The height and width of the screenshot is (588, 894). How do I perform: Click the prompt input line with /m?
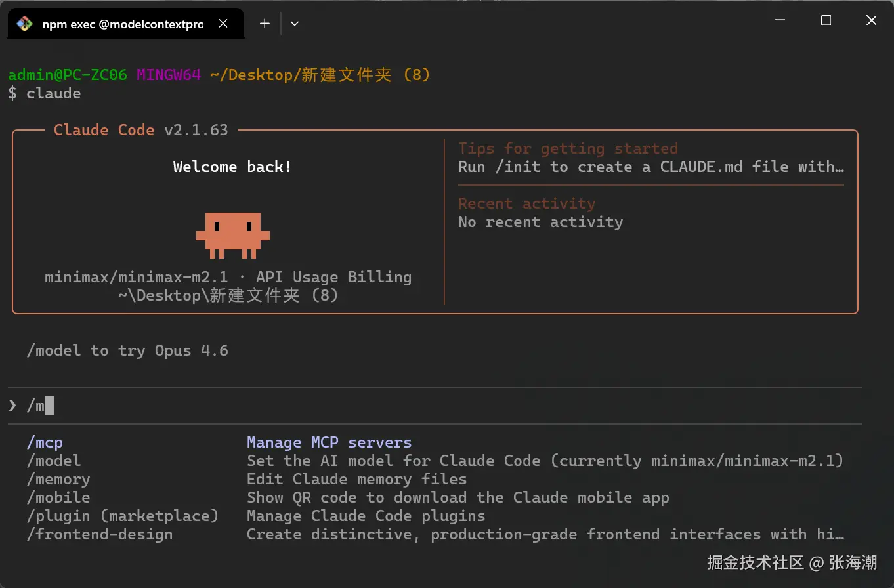coord(435,406)
